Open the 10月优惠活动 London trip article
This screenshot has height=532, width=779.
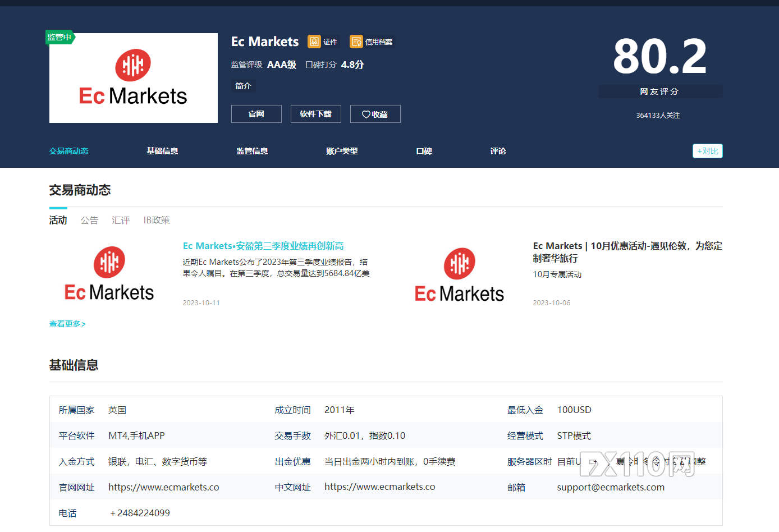[x=627, y=252]
